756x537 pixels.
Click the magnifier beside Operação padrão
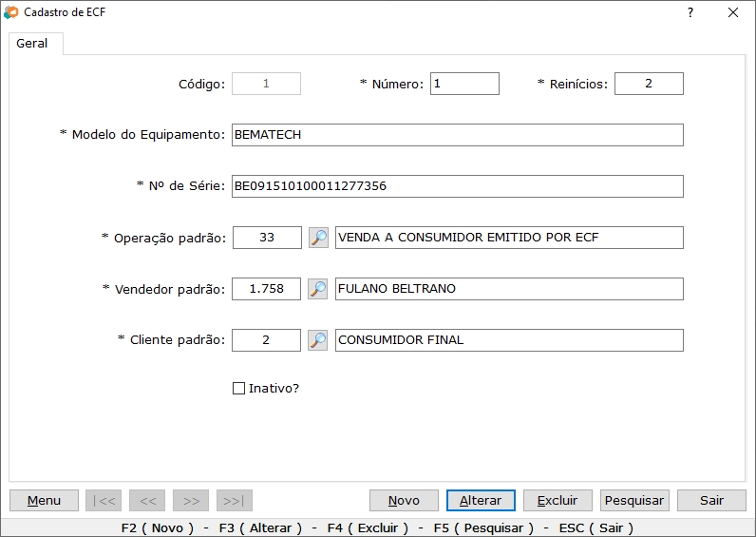click(318, 238)
